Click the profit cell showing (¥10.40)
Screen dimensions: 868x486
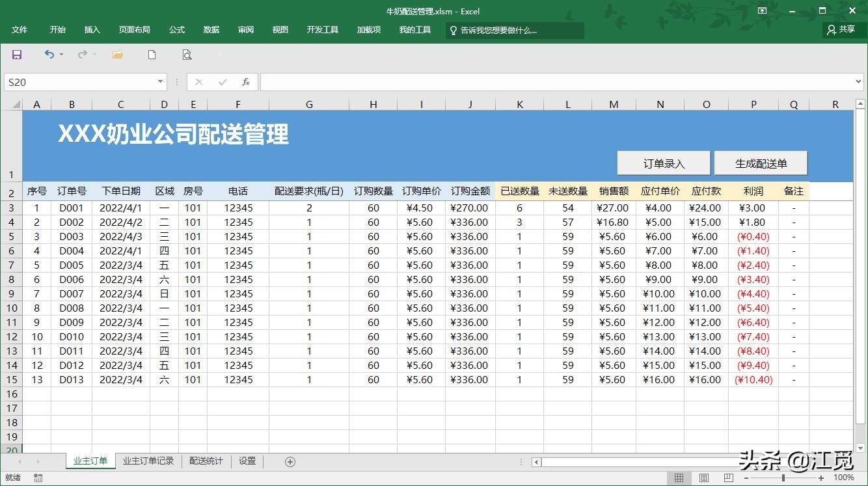point(753,380)
